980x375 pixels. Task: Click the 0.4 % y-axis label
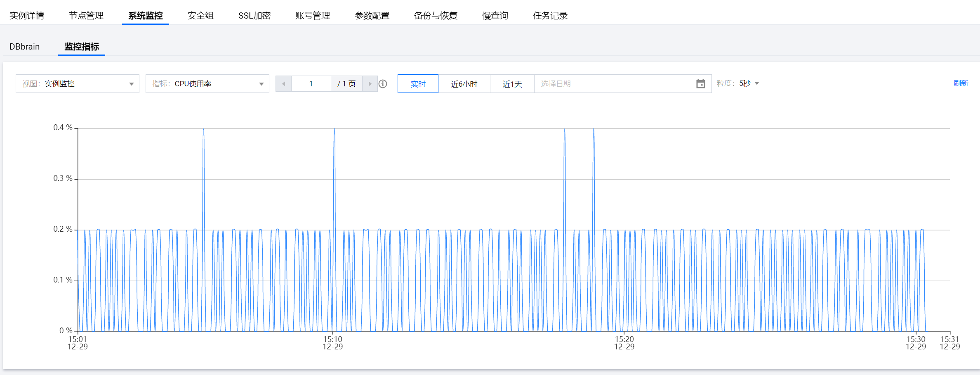point(63,128)
